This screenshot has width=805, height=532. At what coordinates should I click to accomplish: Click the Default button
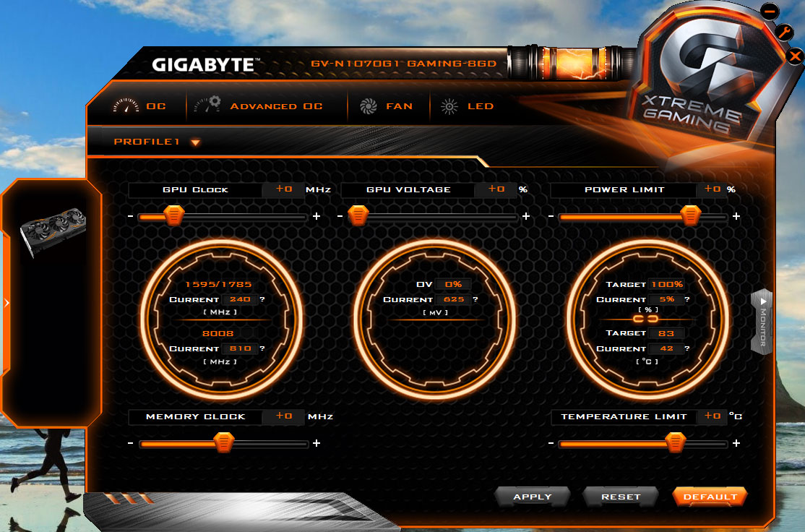tap(710, 497)
